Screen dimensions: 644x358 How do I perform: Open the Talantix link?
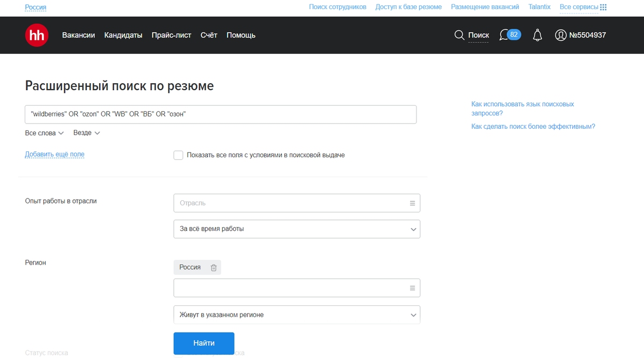[x=539, y=7]
